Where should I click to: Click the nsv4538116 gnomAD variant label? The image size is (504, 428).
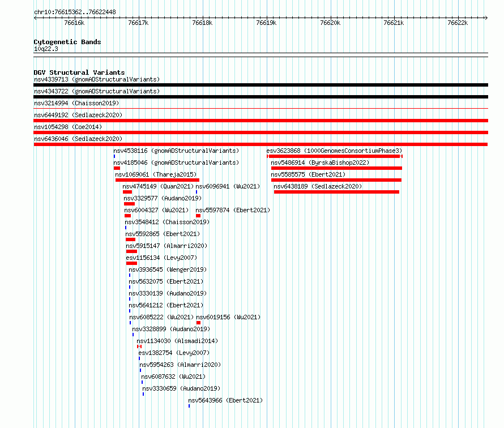(176, 151)
